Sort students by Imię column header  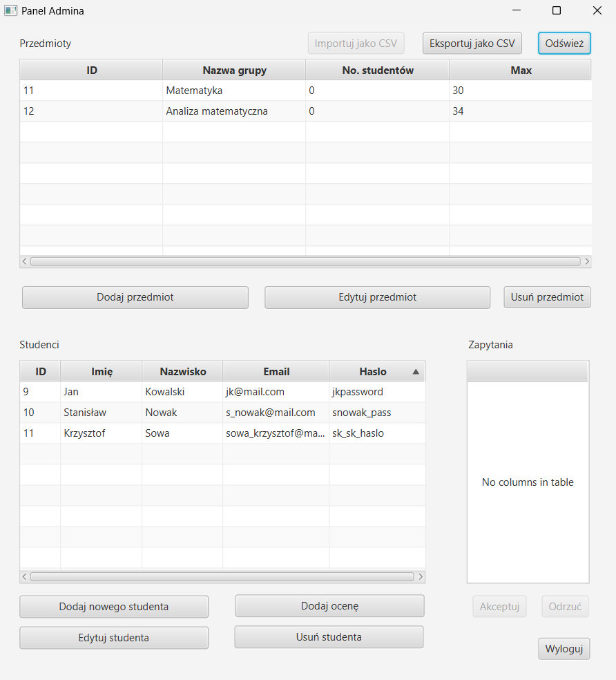tap(102, 372)
